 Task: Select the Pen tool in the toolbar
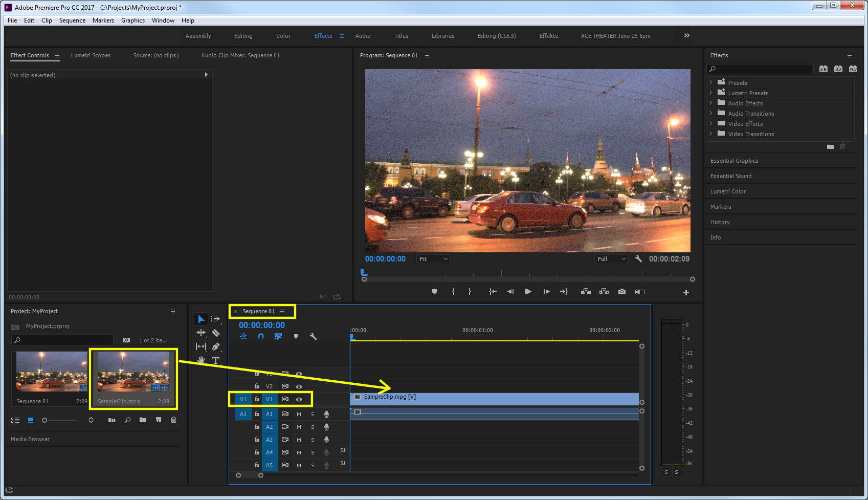pyautogui.click(x=216, y=346)
